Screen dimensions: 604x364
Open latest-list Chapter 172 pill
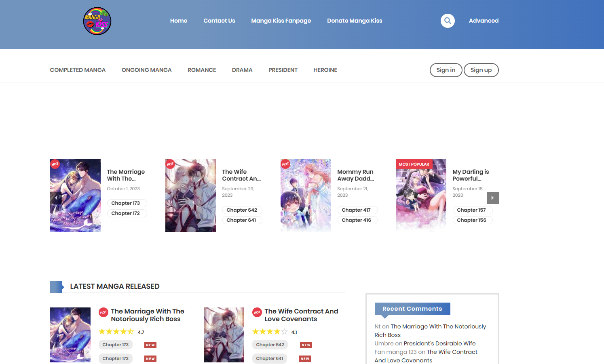(116, 358)
